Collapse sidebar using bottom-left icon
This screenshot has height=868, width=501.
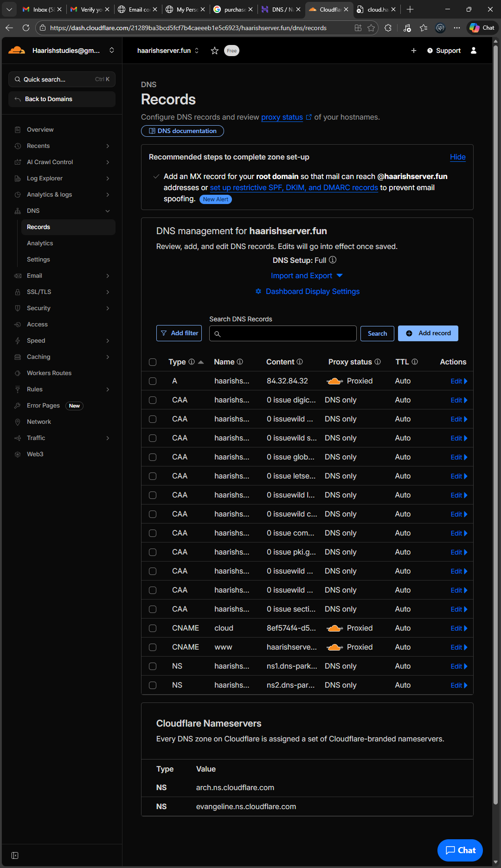point(15,855)
